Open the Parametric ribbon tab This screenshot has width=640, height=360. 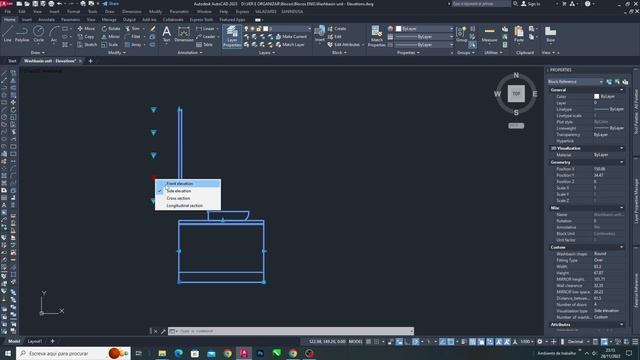pos(70,20)
